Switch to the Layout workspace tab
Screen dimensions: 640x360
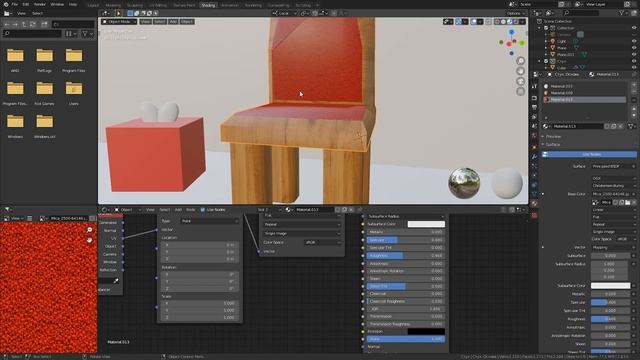pos(93,5)
